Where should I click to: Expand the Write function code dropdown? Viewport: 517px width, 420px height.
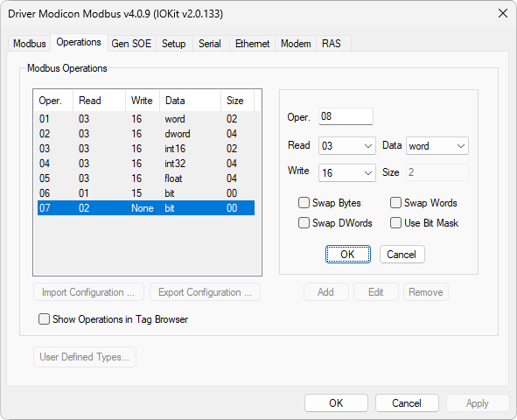pos(347,172)
